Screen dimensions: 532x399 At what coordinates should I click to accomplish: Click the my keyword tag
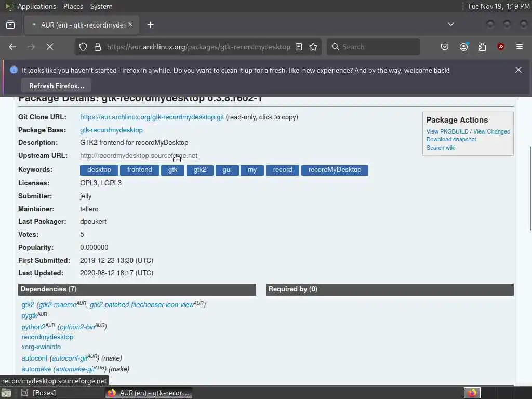click(x=252, y=170)
